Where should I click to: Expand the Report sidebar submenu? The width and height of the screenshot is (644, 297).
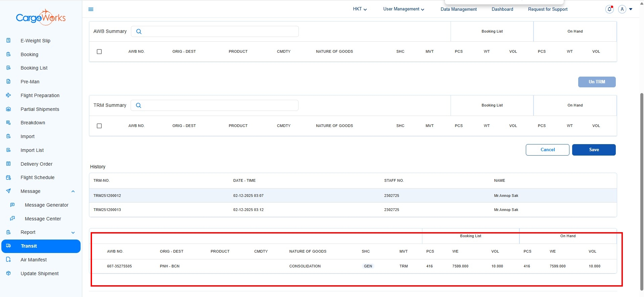pos(73,232)
